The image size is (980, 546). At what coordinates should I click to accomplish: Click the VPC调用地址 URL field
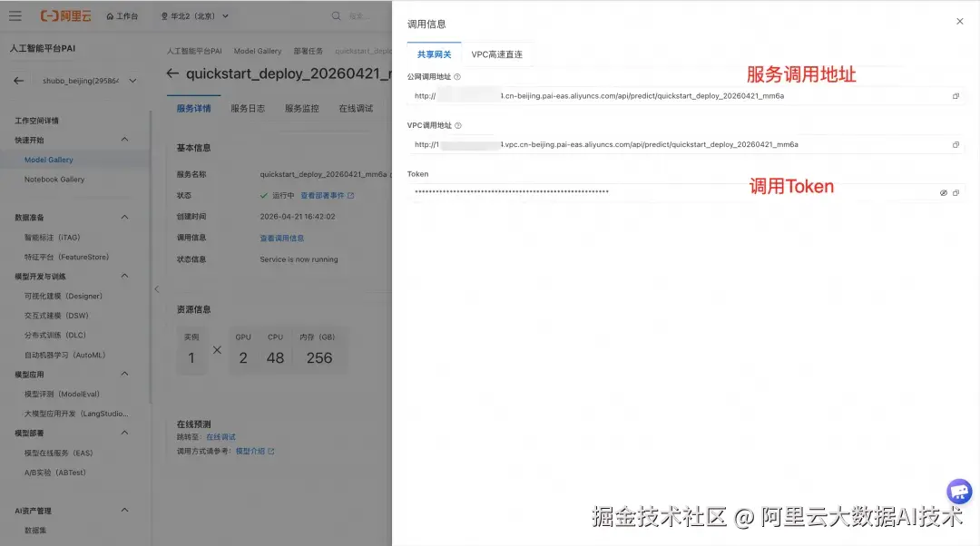[686, 145]
